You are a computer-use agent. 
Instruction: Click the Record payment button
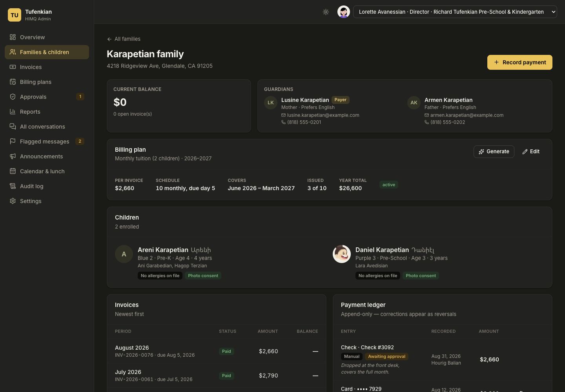520,62
